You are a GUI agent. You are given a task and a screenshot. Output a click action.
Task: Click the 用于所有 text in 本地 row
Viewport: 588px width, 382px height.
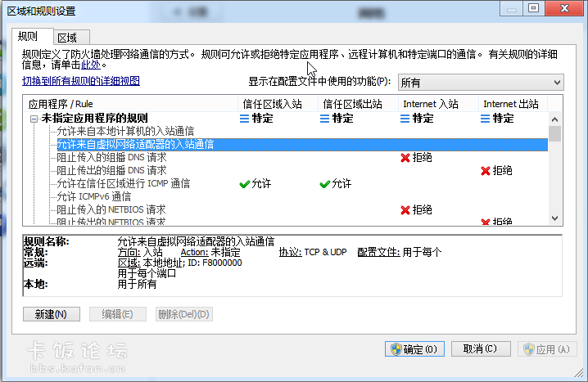[x=137, y=285]
